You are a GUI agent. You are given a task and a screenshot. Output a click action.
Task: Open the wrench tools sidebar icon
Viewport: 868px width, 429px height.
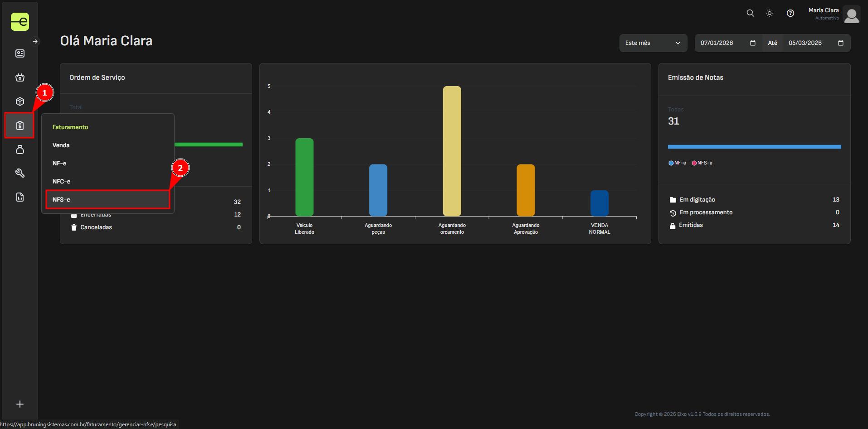tap(20, 173)
